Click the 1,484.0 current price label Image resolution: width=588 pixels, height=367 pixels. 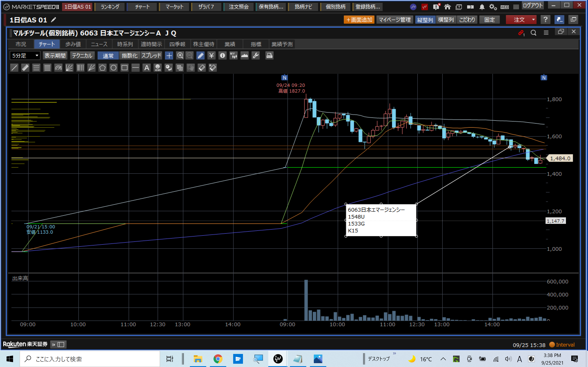click(560, 158)
